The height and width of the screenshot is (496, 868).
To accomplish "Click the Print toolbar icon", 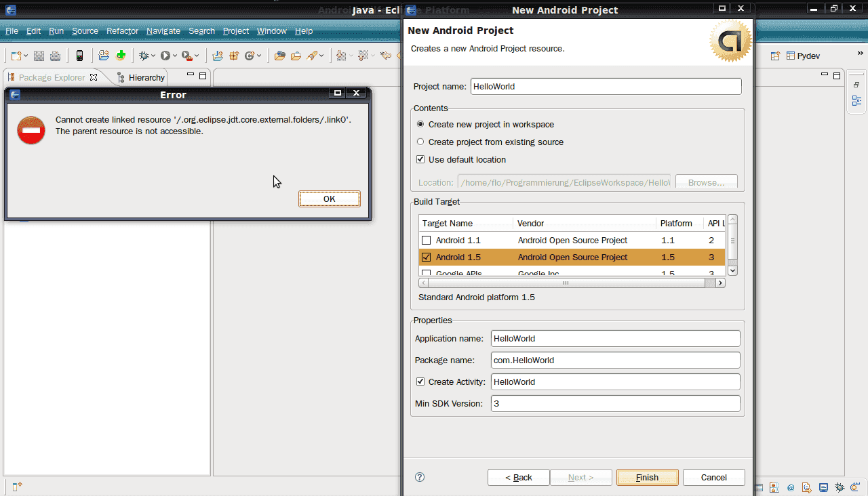I will tap(56, 56).
